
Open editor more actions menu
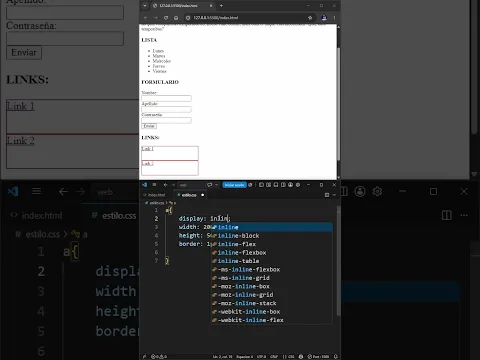click(x=334, y=195)
